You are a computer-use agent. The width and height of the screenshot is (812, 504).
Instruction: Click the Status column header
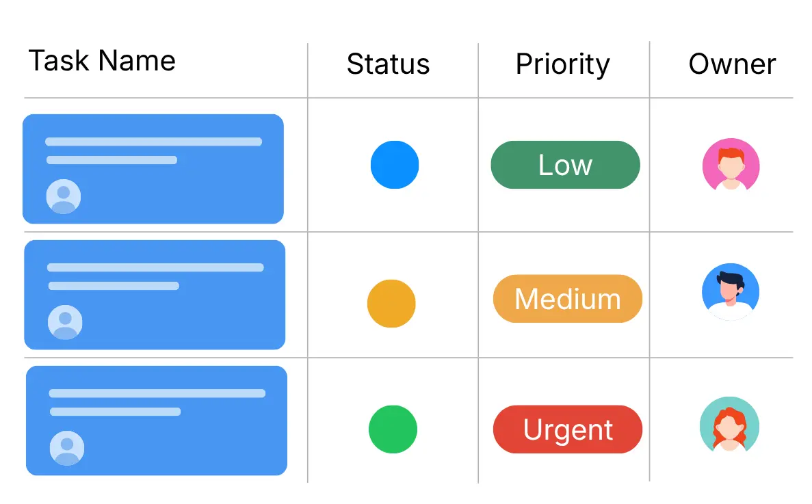[x=388, y=64]
